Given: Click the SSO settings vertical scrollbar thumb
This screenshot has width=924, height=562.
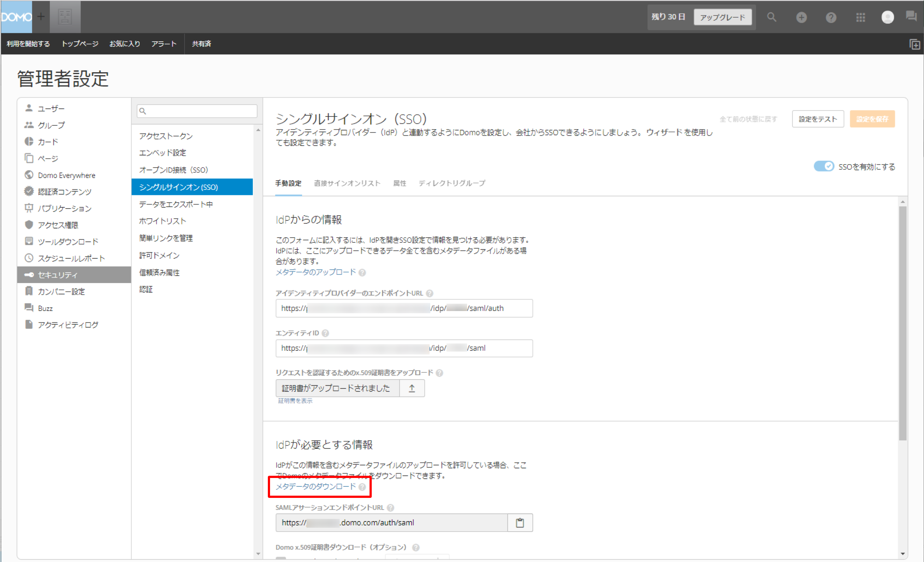Looking at the screenshot, I should [903, 323].
